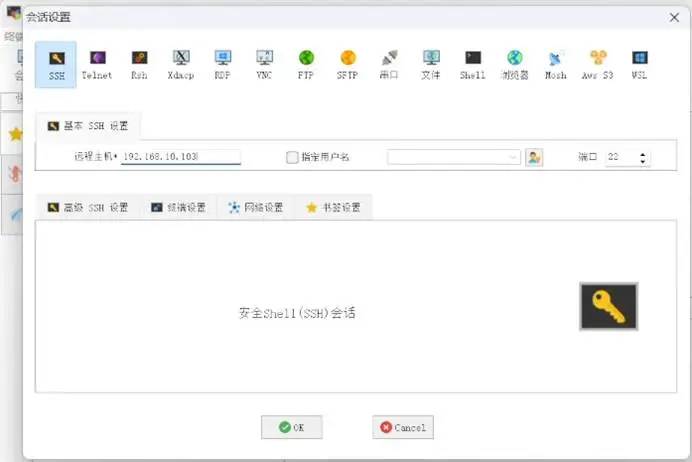Select the SFTP session icon
The height and width of the screenshot is (462, 692).
[347, 64]
